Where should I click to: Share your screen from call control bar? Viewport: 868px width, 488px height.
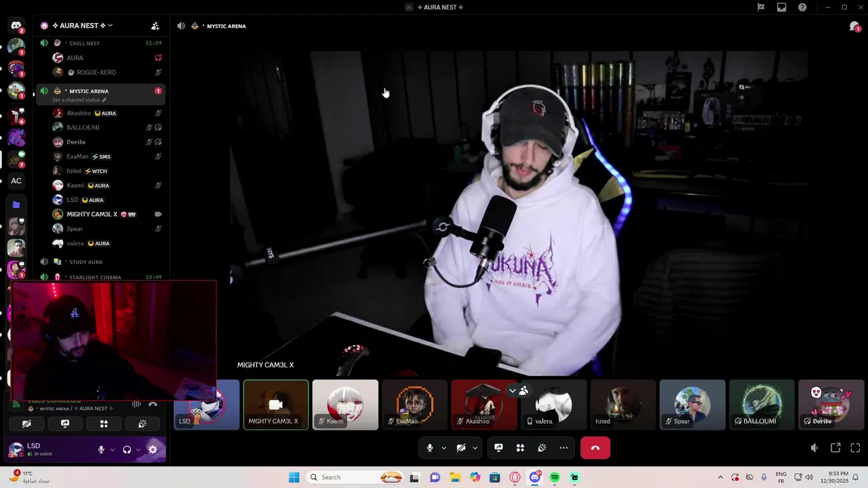(x=498, y=448)
